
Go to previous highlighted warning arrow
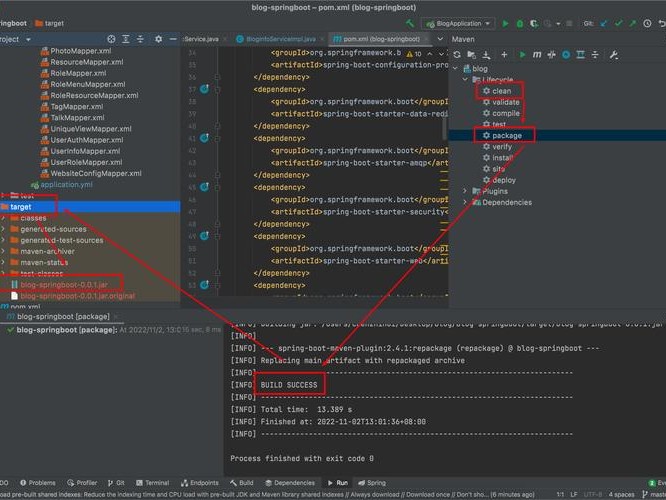[x=430, y=54]
